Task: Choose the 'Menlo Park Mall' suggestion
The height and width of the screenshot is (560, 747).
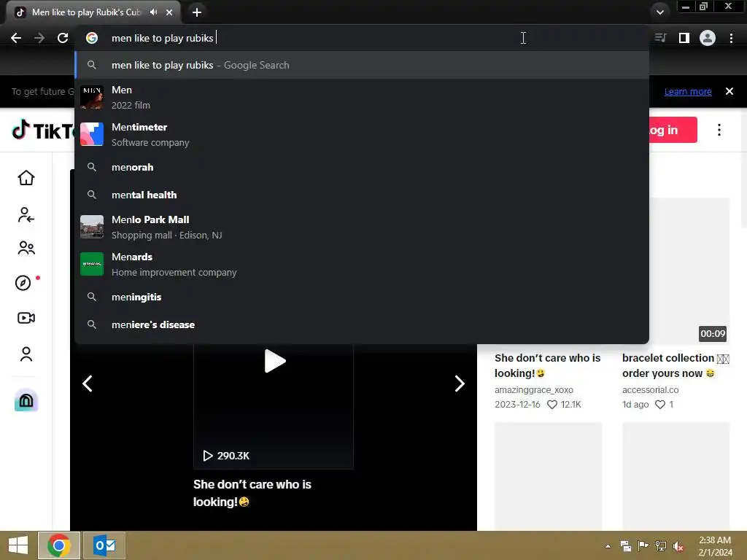Action: pyautogui.click(x=362, y=227)
